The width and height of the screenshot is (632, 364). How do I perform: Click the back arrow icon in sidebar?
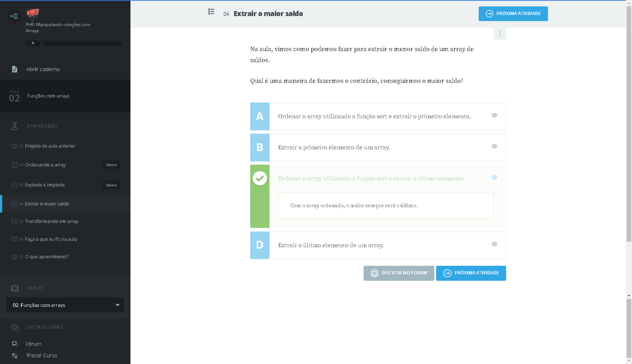pos(14,16)
